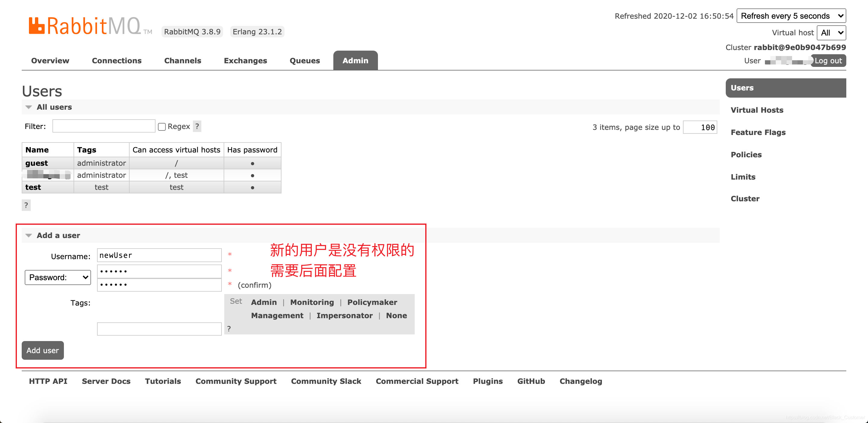This screenshot has width=868, height=423.
Task: Enable the Regex filter checkbox
Action: click(x=162, y=127)
